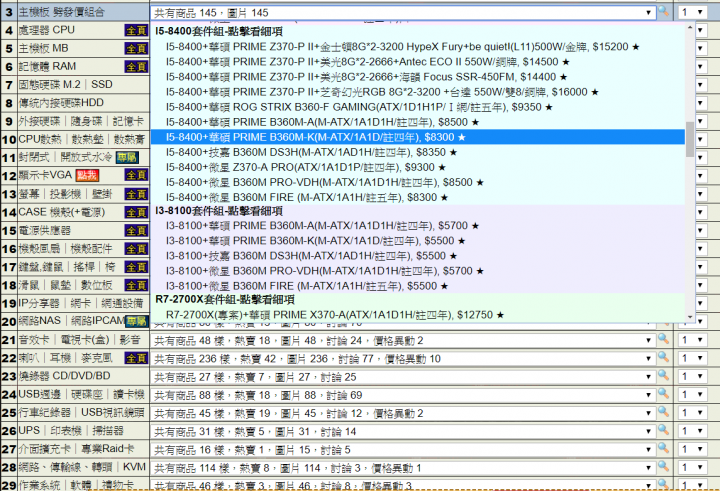720x491 pixels.
Task: Click the magnifier icon in the 行車紀錄器 row
Action: click(x=664, y=412)
